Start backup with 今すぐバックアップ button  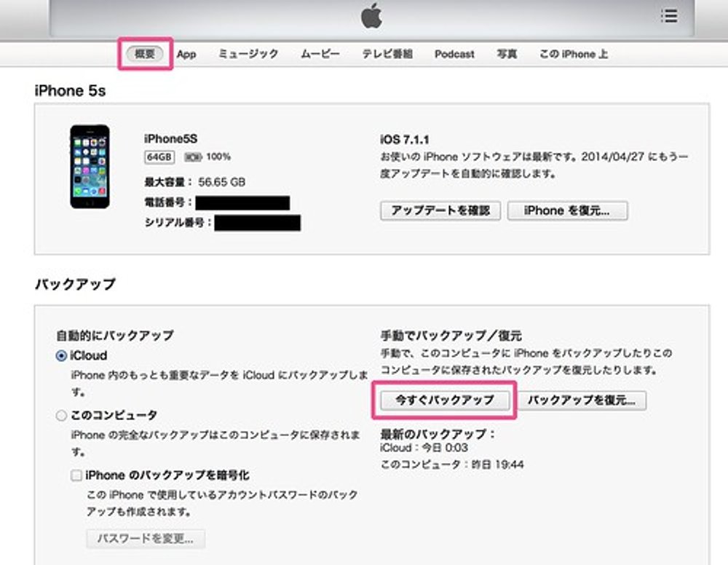point(444,400)
